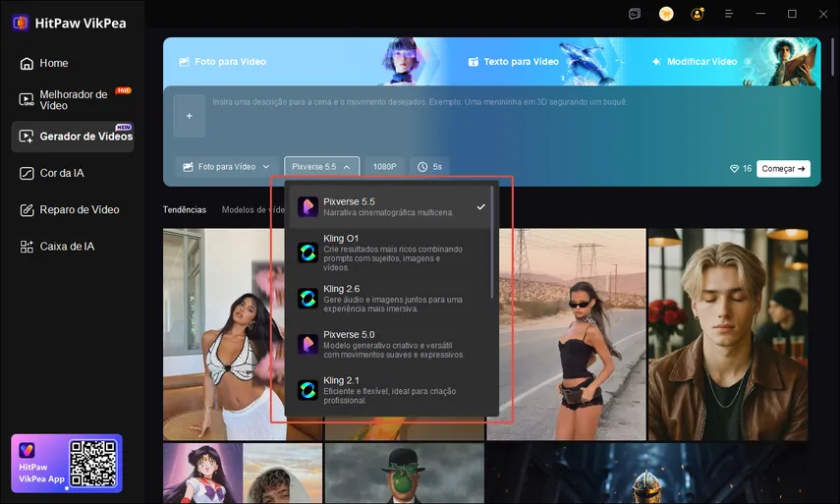This screenshot has height=504, width=840.
Task: Switch to Modificar Vídeo banner tab
Action: pos(695,62)
